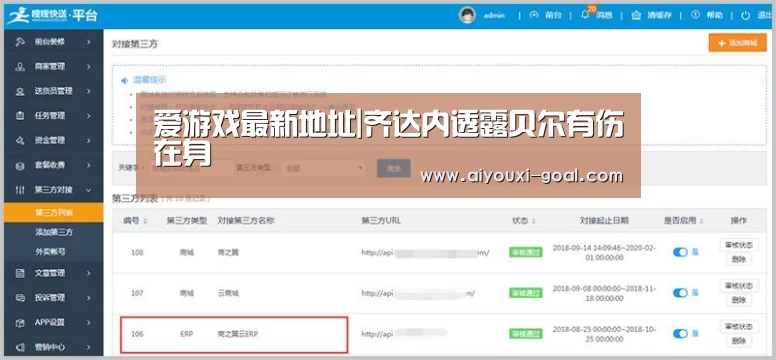The width and height of the screenshot is (776, 360).
Task: Select the 第三方列表 submenu item
Action: [x=53, y=212]
